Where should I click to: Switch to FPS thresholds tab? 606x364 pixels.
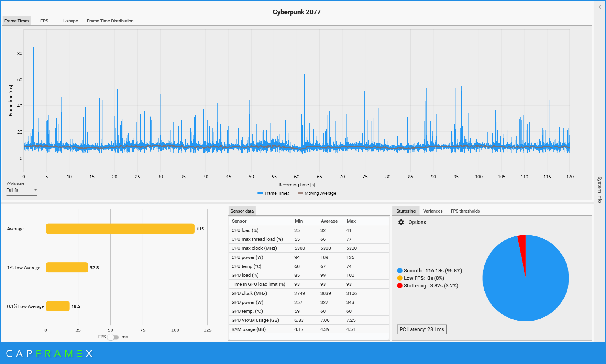click(465, 211)
